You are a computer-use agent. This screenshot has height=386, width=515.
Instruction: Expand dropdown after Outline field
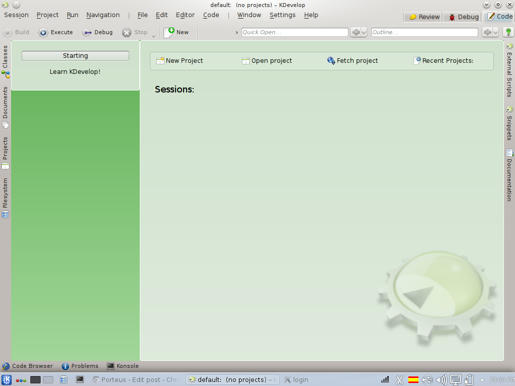490,32
